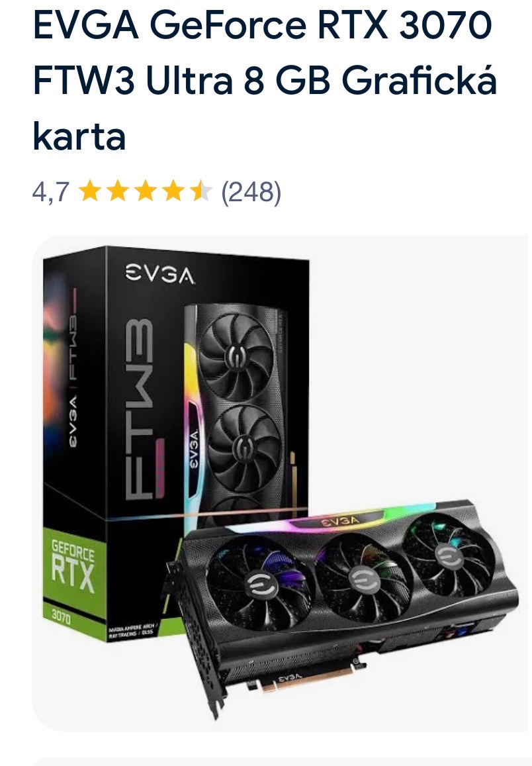
Task: Select the fourth gold rating star
Action: pyautogui.click(x=173, y=191)
